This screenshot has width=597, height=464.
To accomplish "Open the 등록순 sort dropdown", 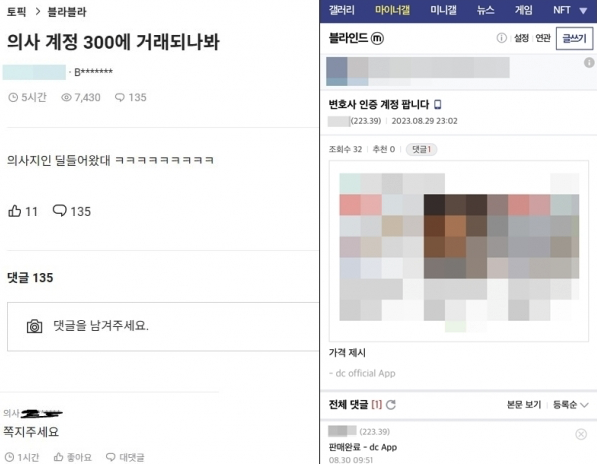I will click(570, 405).
